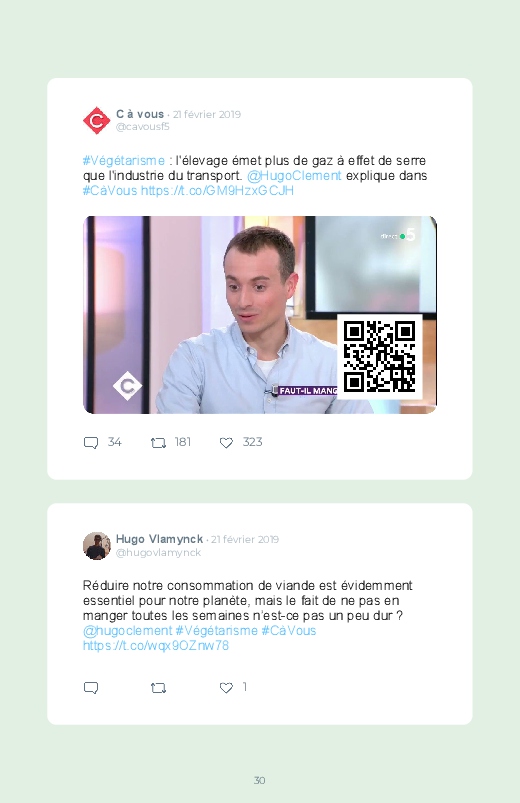
Task: Open the #Végétarisme hashtag in first tweet
Action: point(124,161)
